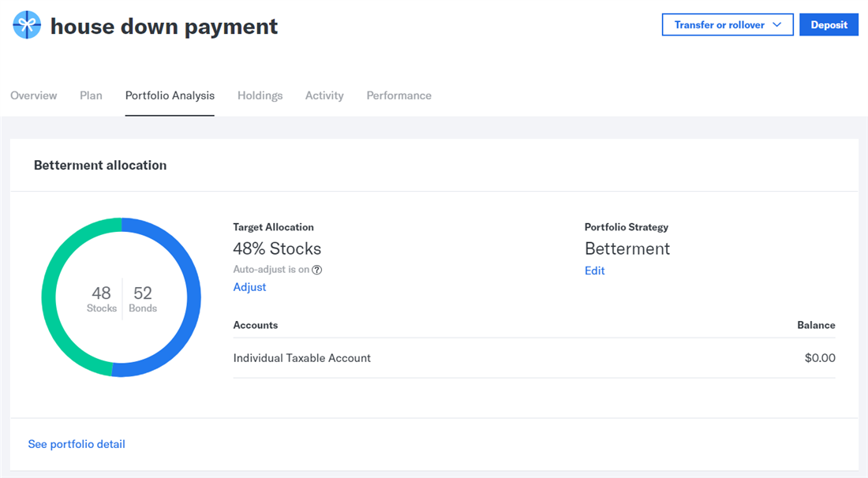The image size is (868, 478).
Task: Expand the Transfer or rollover dropdown
Action: (727, 24)
